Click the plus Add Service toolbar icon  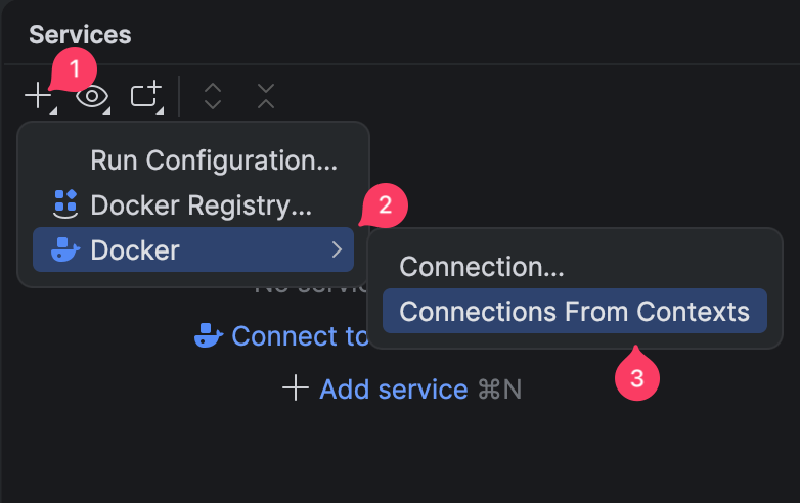(38, 96)
